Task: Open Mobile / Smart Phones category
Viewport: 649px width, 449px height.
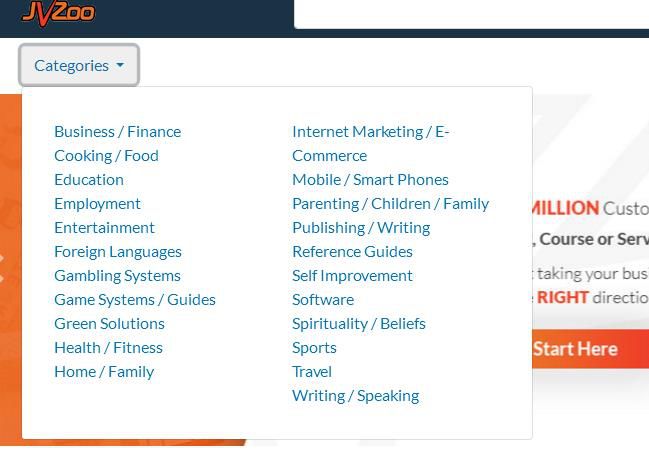Action: [x=370, y=179]
